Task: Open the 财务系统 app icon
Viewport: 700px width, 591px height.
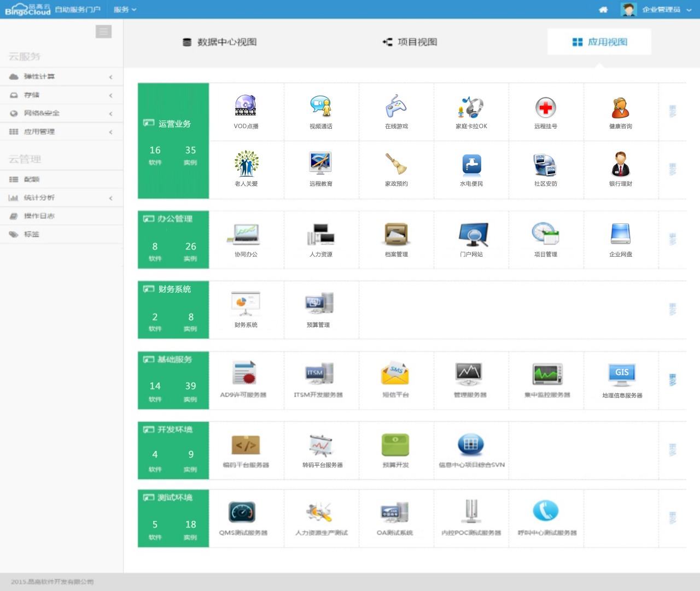Action: (246, 304)
